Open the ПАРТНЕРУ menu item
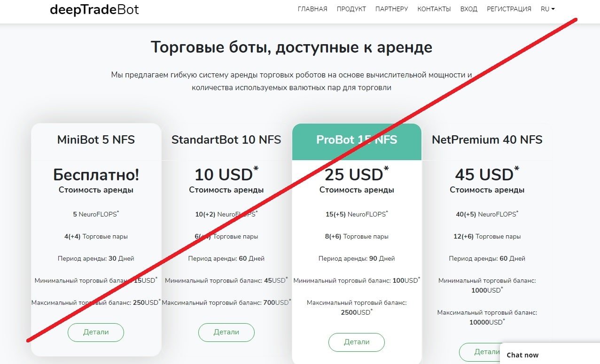The width and height of the screenshot is (600, 364). tap(391, 9)
